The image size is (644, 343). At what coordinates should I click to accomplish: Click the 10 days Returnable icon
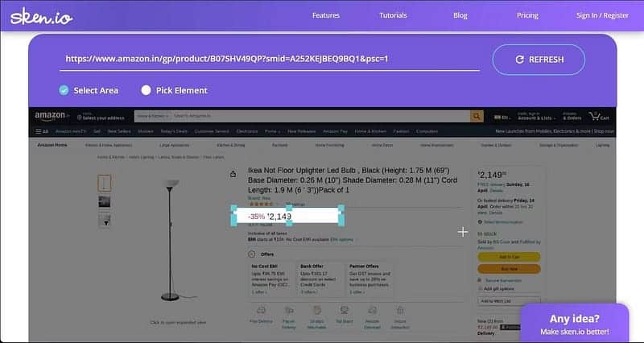pyautogui.click(x=316, y=311)
